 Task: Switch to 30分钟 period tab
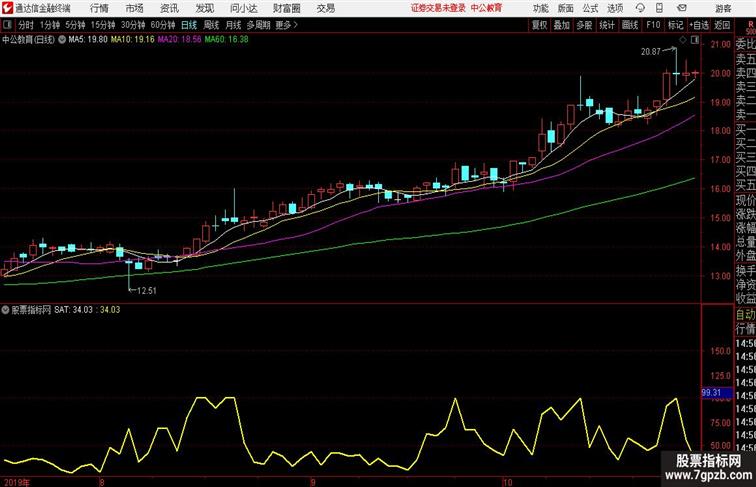(x=133, y=25)
